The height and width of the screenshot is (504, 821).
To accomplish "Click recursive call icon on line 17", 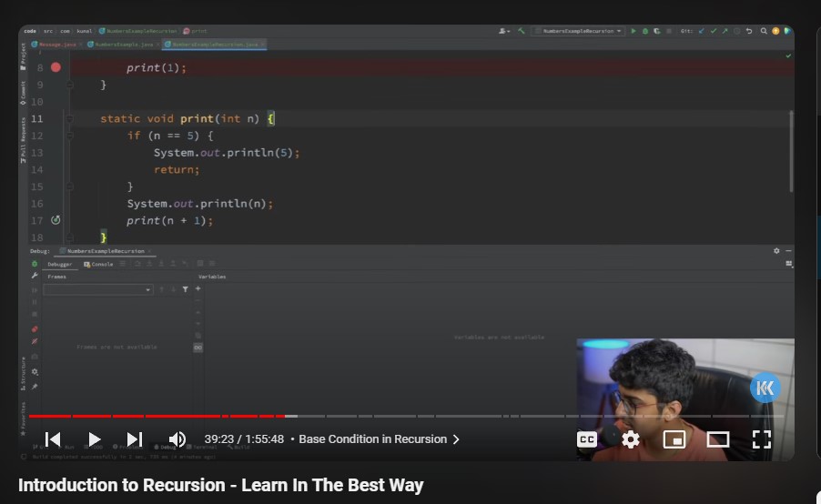I will click(x=56, y=220).
